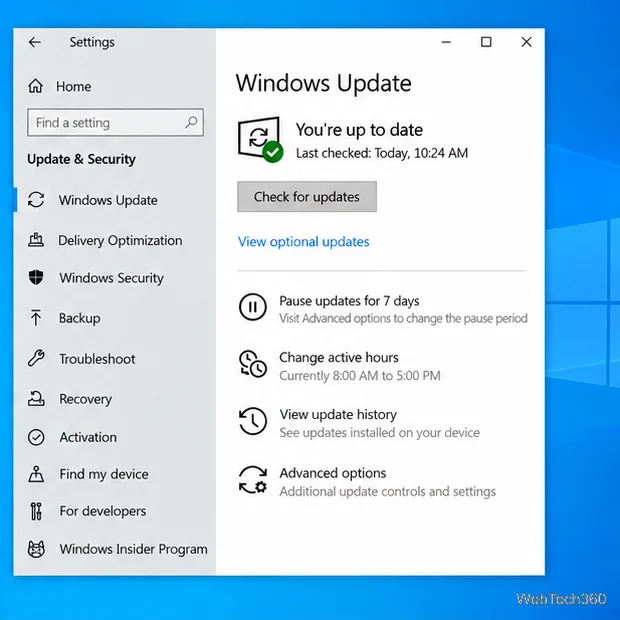Click the Advanced options gear-sync icon
This screenshot has height=620, width=620.
[253, 480]
